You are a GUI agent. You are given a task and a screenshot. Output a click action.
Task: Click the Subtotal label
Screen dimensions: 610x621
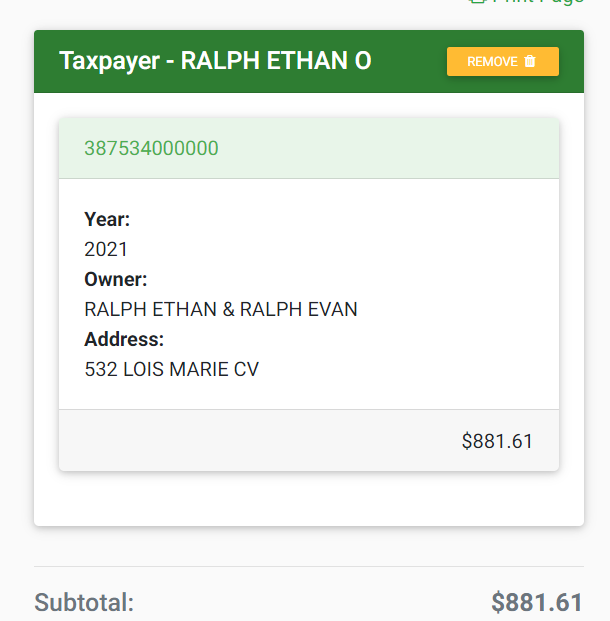click(84, 602)
